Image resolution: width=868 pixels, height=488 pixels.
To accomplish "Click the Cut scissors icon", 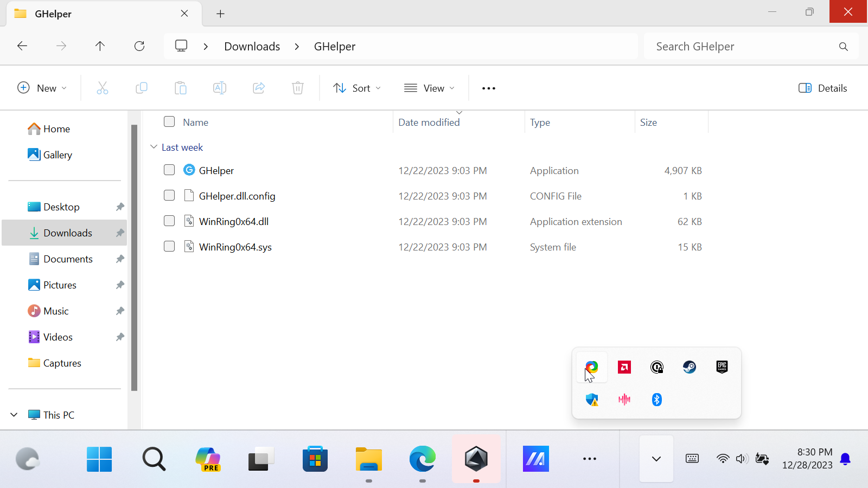I will (x=102, y=88).
